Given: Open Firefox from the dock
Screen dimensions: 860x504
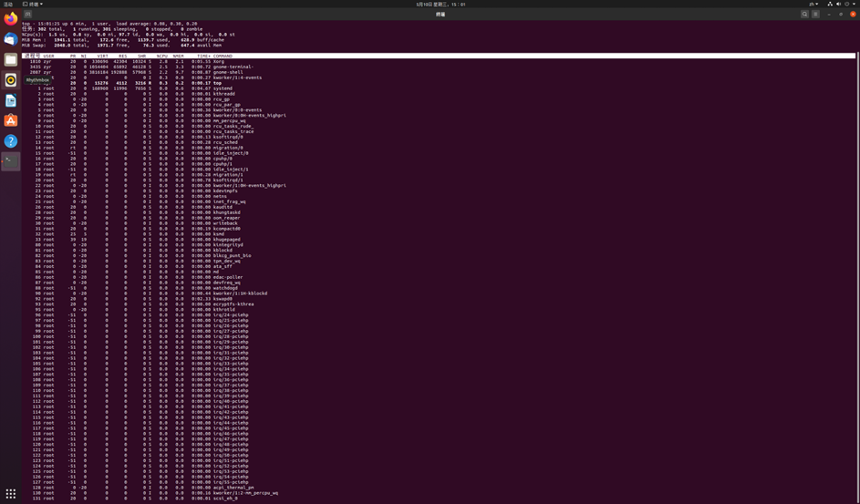Looking at the screenshot, I should tap(10, 18).
